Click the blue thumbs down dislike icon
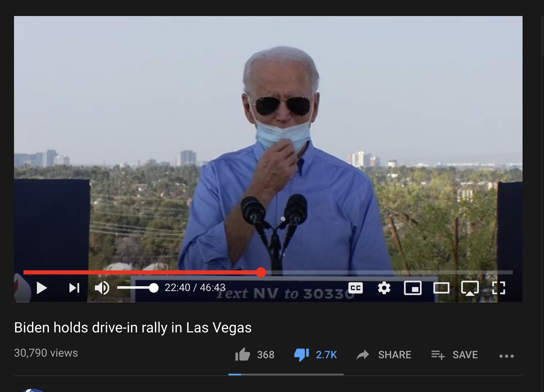The width and height of the screenshot is (544, 392). point(302,355)
